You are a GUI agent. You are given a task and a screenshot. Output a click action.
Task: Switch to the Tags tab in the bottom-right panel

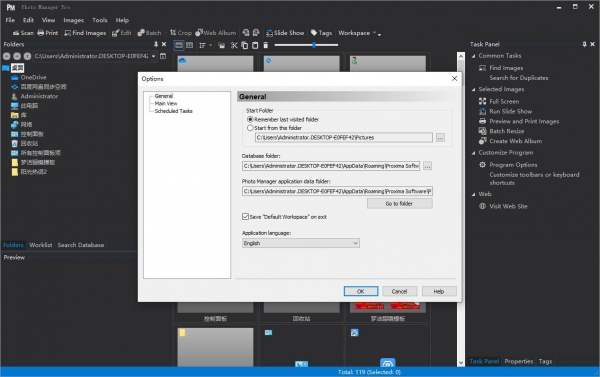[545, 361]
